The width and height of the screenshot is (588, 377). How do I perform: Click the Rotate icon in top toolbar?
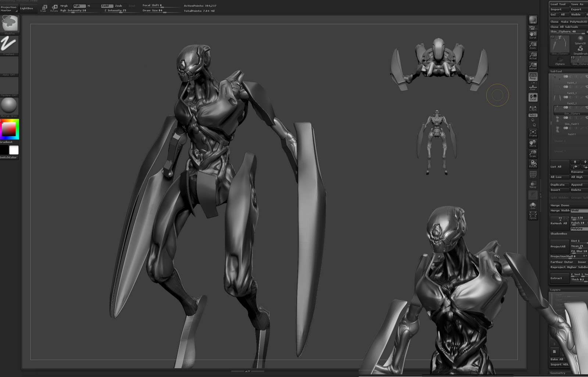point(54,8)
